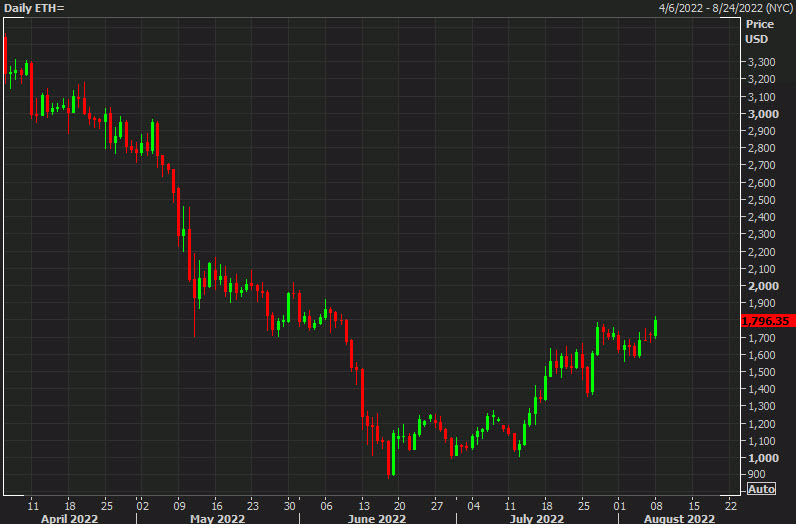The image size is (796, 524).
Task: Click the 18 date tick in July
Action: [547, 504]
